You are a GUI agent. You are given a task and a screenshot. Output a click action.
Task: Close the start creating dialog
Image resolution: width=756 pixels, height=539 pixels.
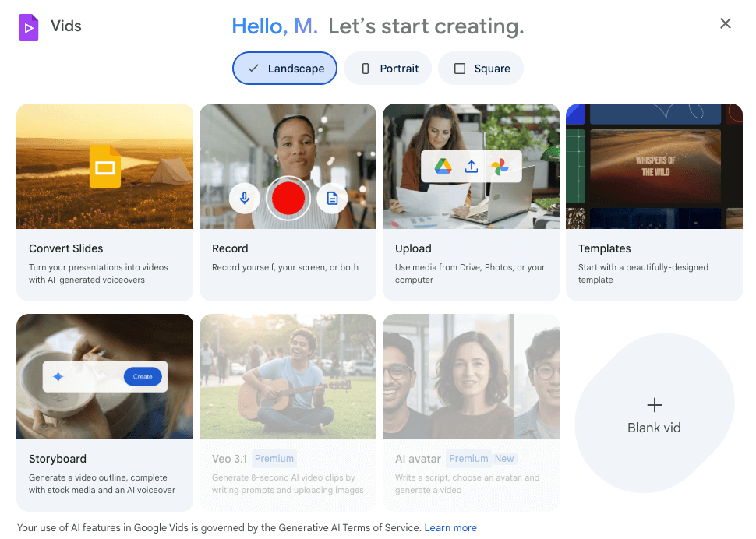(x=726, y=24)
